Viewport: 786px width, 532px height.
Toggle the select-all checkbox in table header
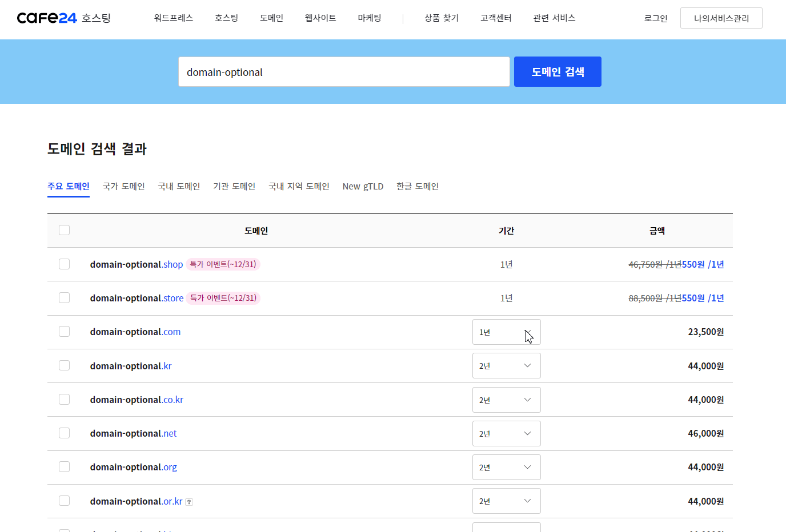click(64, 230)
